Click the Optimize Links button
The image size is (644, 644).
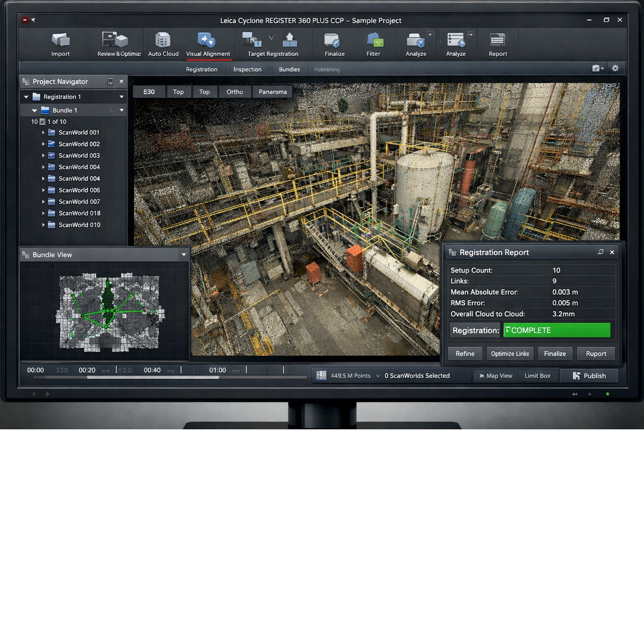[x=510, y=353]
